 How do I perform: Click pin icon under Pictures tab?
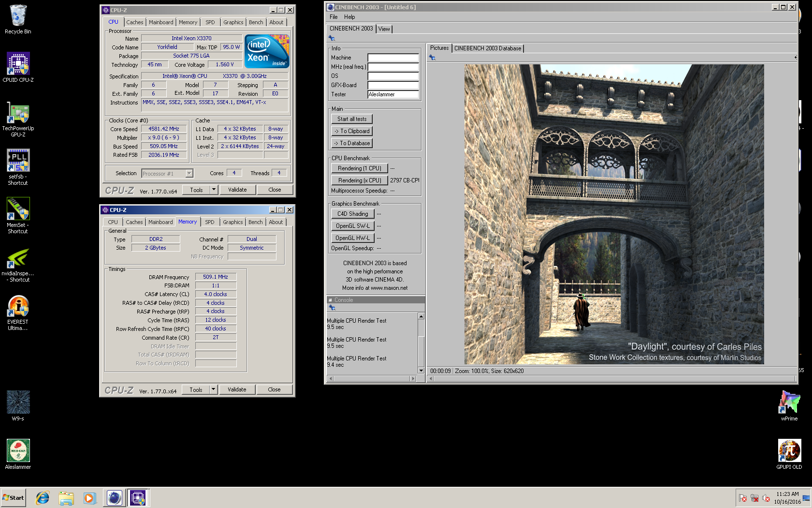(x=432, y=58)
